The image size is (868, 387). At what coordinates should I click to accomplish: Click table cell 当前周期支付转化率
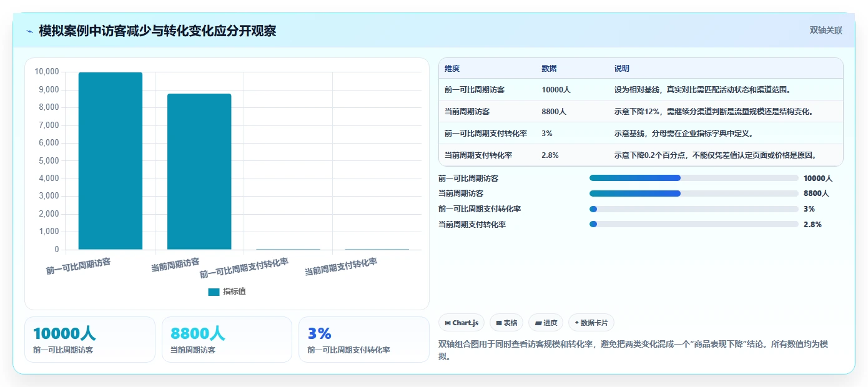tap(478, 155)
